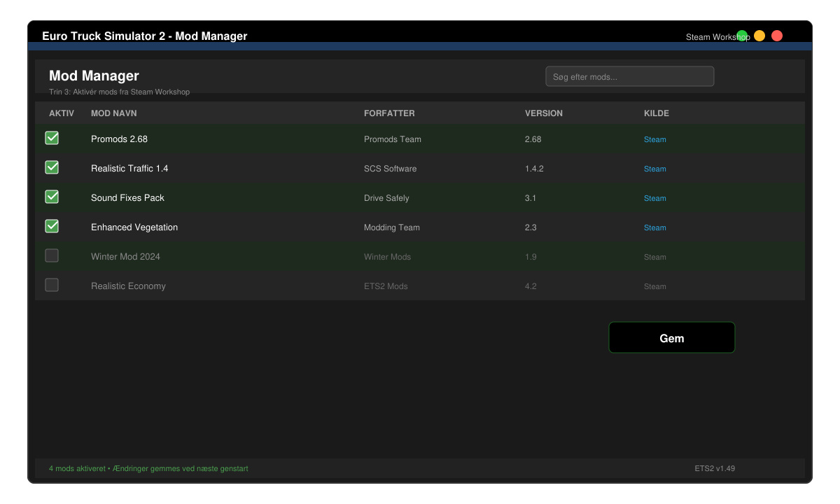This screenshot has width=840, height=504.
Task: Open the Steam link for Enhanced Vegetation
Action: 655,227
